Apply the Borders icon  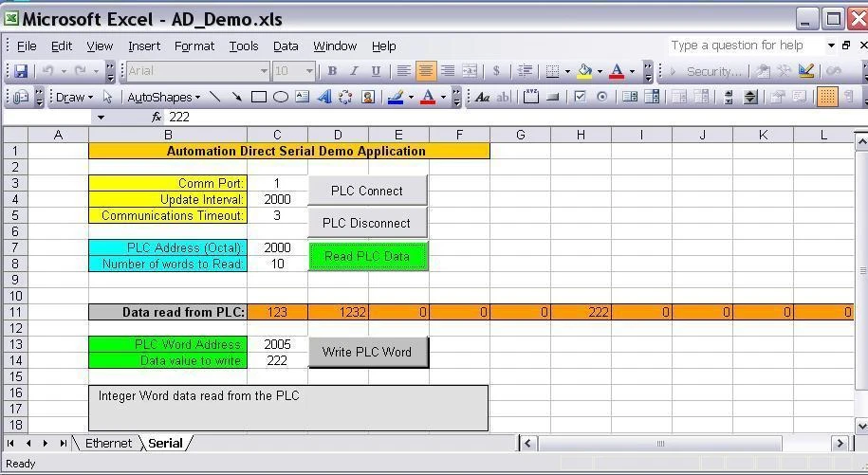pyautogui.click(x=552, y=71)
